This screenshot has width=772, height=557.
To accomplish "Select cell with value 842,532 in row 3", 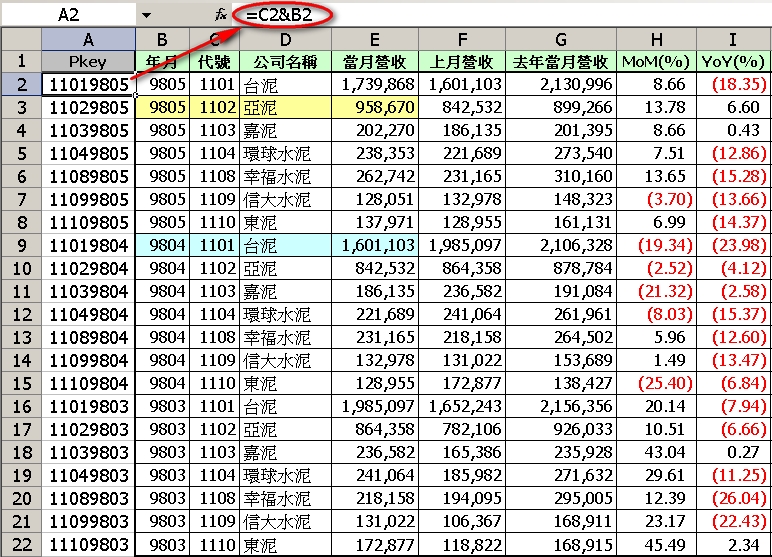I will pos(462,107).
